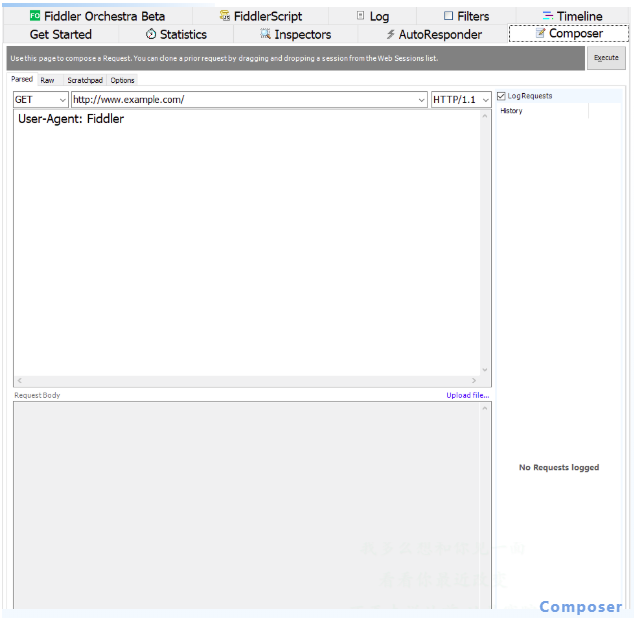Click the headers area scroll-down arrow
This screenshot has width=634, height=618.
pos(485,370)
